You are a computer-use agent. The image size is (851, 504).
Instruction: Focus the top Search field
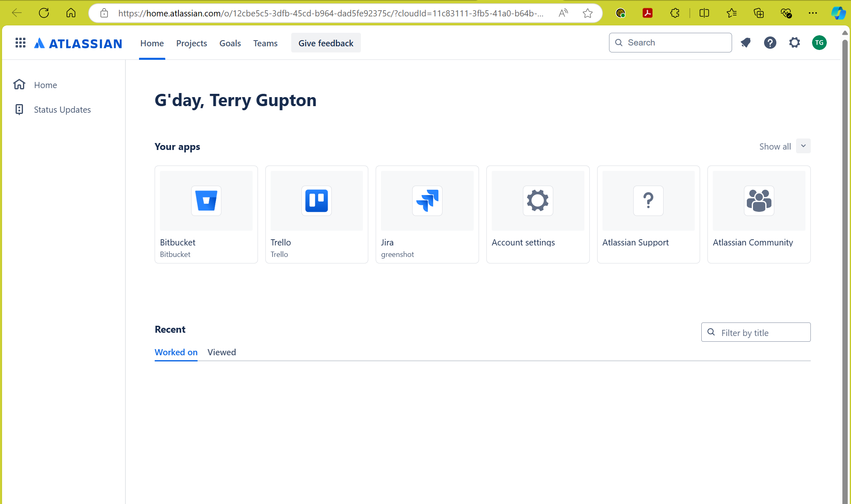[x=671, y=43]
